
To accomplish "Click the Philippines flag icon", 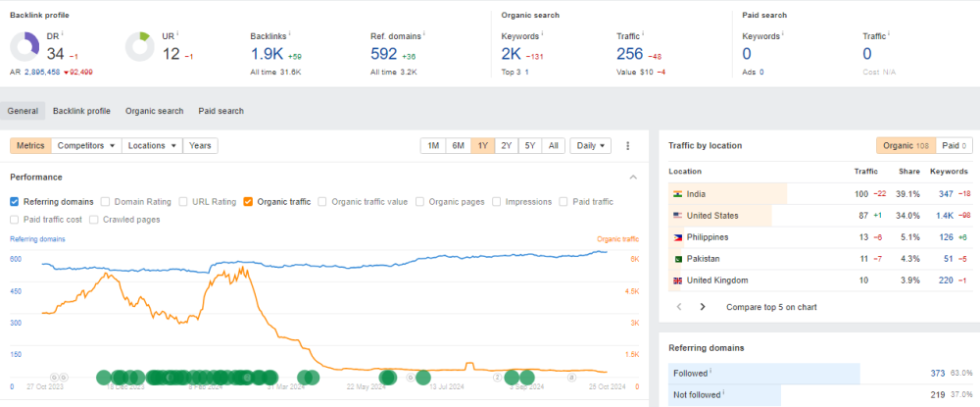I will point(677,237).
